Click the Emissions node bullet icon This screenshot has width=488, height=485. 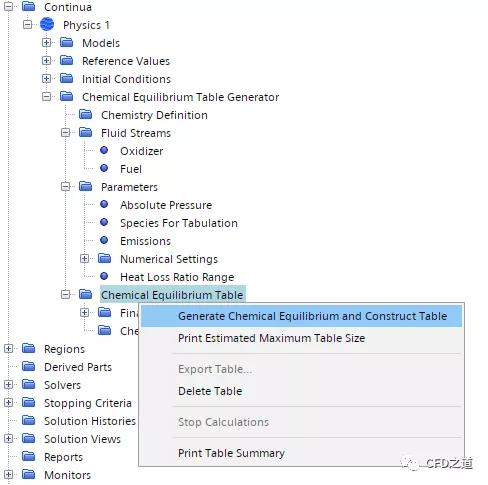[104, 240]
